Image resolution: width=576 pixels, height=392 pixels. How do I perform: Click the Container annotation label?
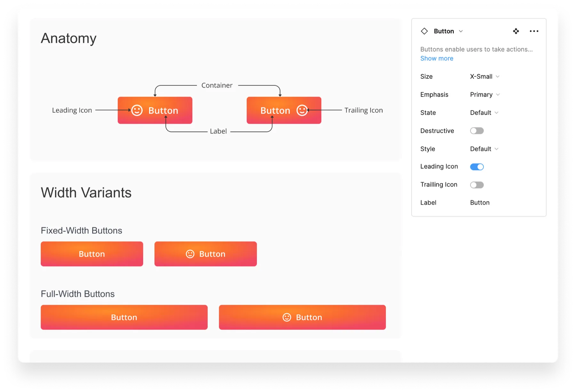pos(217,85)
